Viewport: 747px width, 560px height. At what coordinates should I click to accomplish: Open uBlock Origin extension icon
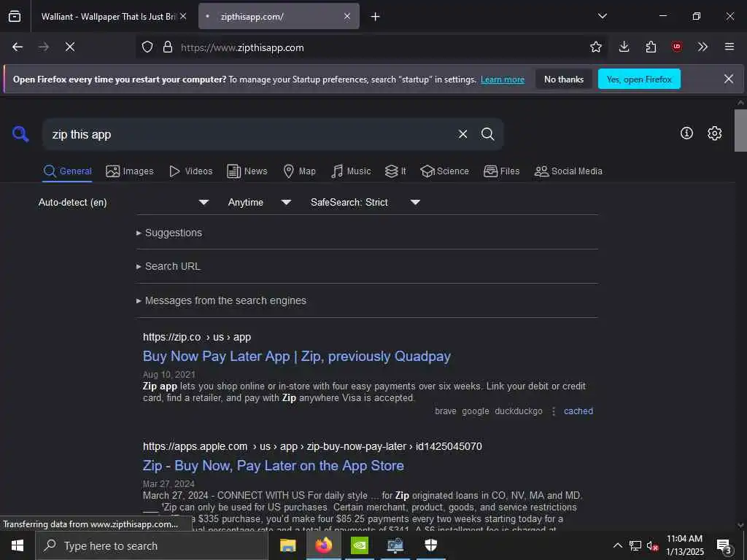(x=677, y=47)
